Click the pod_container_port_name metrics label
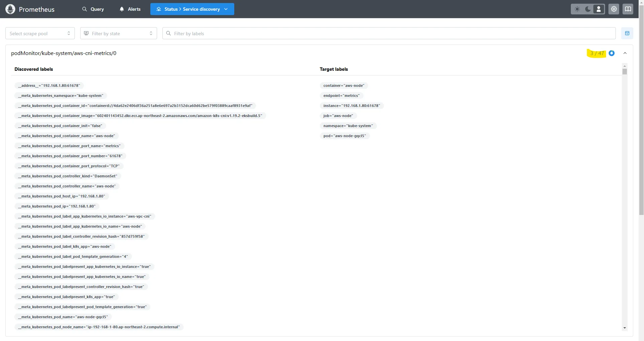The width and height of the screenshot is (644, 341). coord(69,146)
